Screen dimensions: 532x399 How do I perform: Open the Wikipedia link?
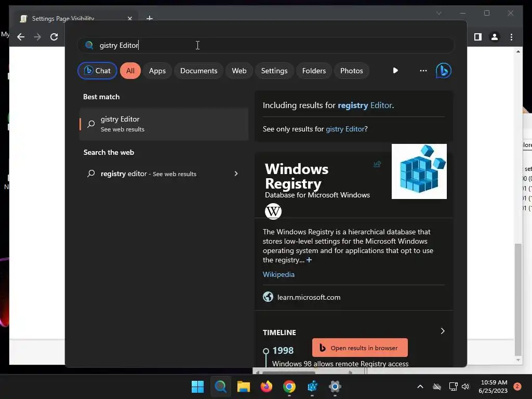coord(278,274)
